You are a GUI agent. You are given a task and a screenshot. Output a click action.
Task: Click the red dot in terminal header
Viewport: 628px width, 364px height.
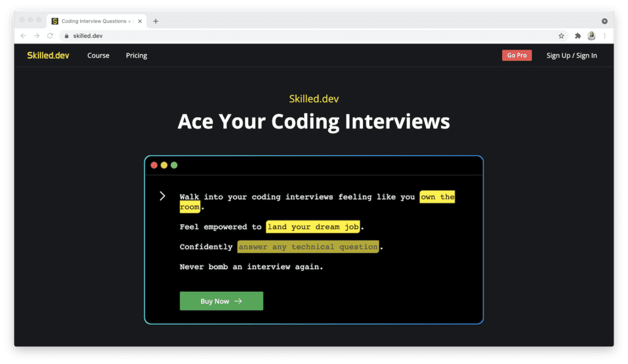(154, 165)
